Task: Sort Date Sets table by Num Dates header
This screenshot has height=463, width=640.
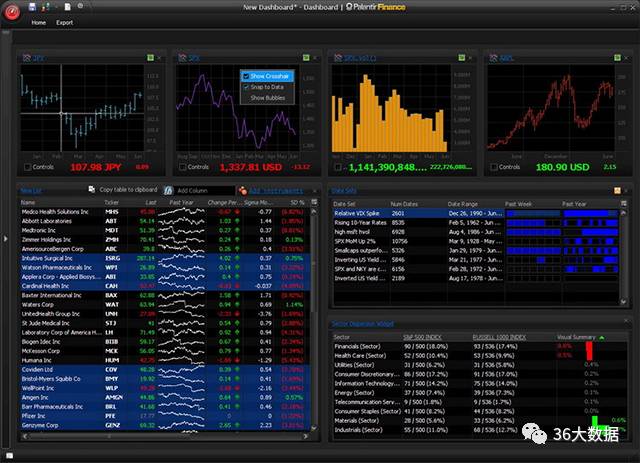Action: tap(404, 204)
